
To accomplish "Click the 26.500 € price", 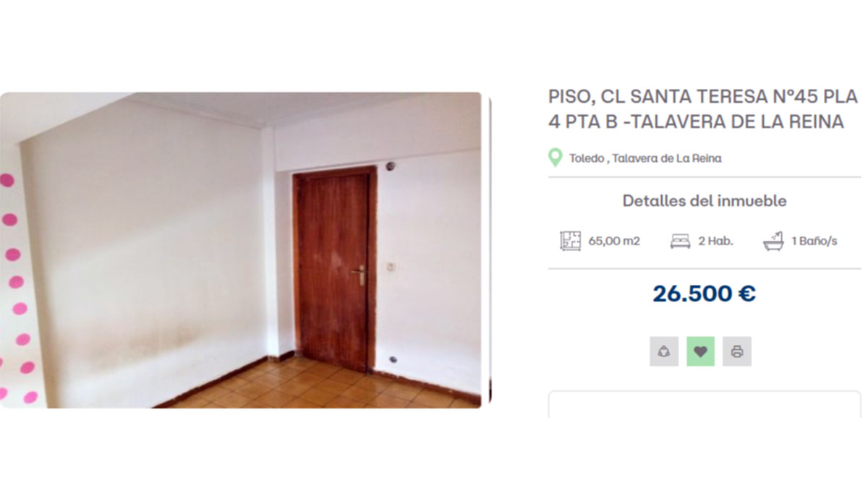I will pyautogui.click(x=704, y=294).
